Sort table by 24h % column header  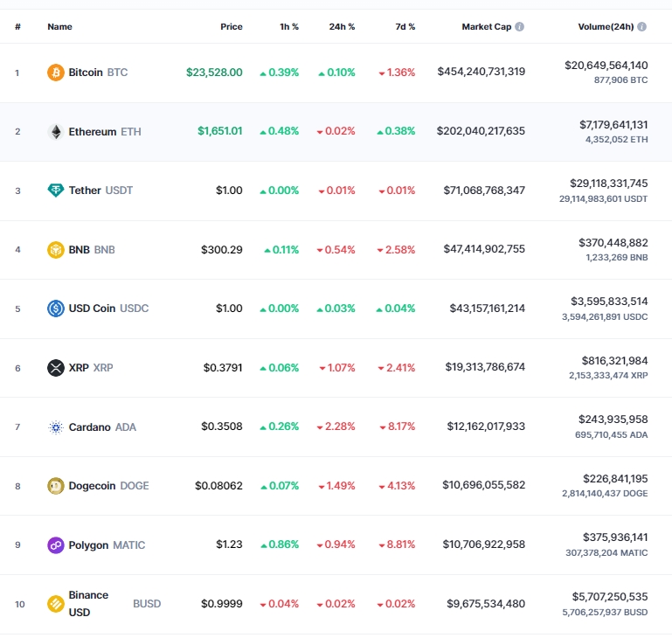click(x=342, y=26)
